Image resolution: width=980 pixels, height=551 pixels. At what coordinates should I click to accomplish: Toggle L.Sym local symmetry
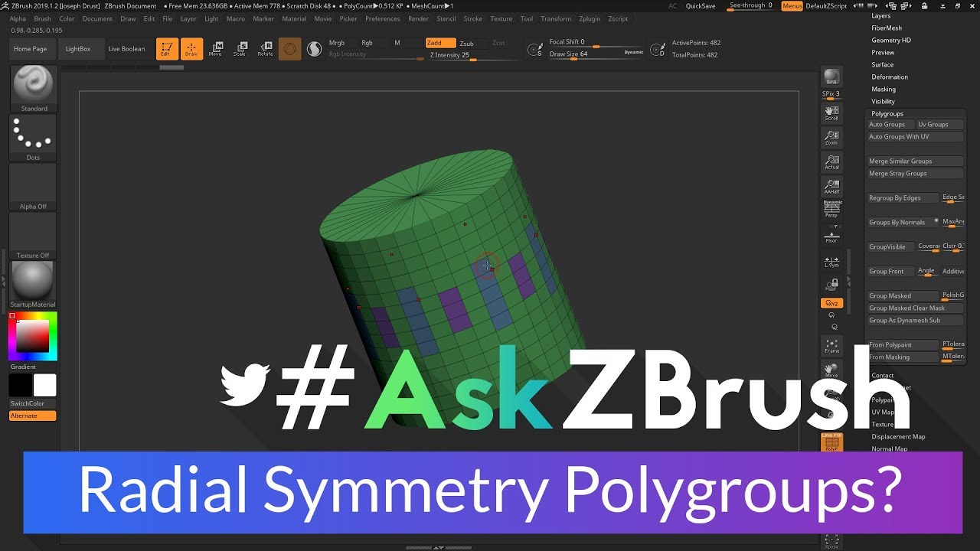pos(831,262)
